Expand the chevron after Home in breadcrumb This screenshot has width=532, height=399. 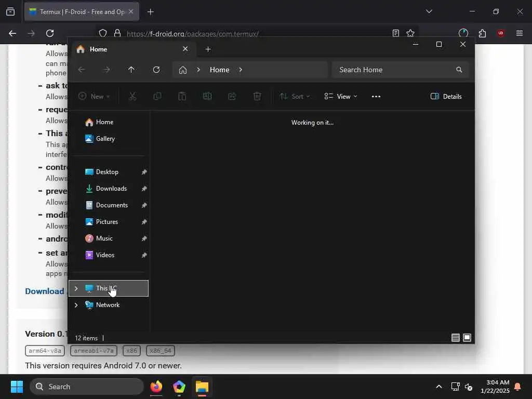point(240,70)
